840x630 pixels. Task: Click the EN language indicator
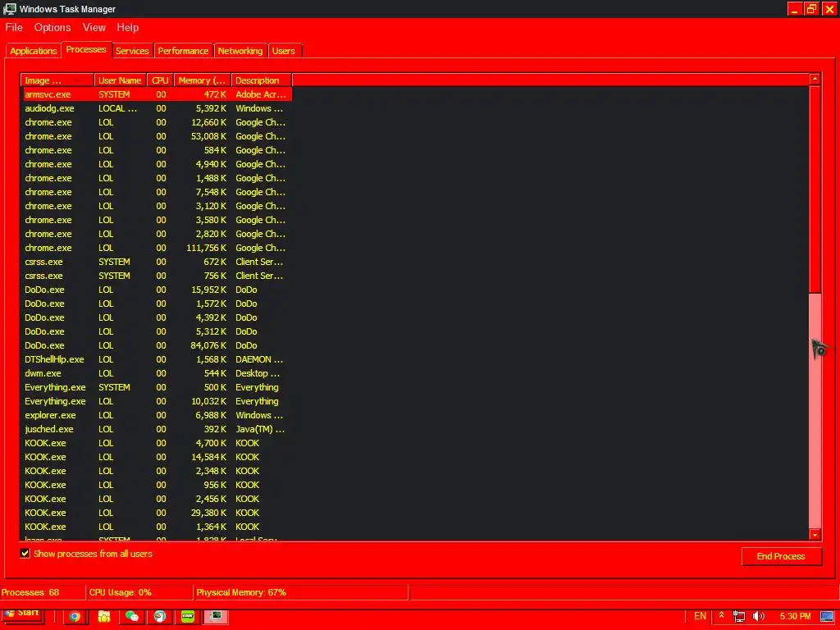pos(700,616)
